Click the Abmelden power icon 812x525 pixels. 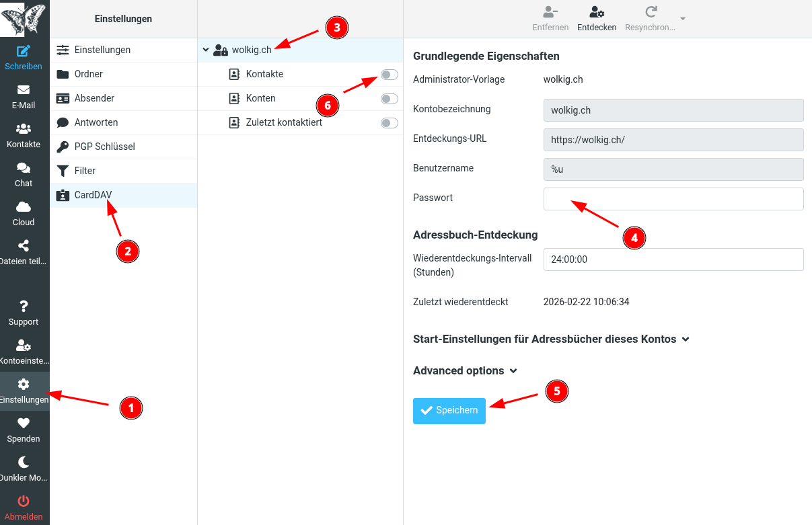(x=24, y=501)
